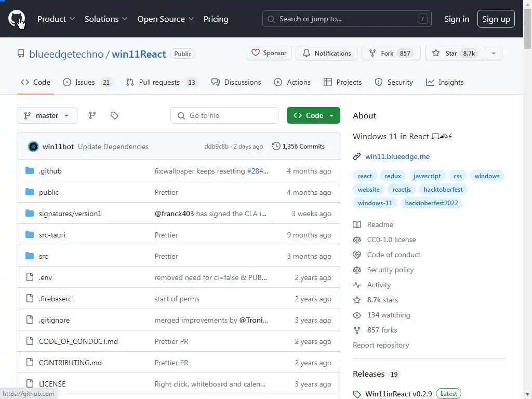
Task: Open the CONTRIBUTING.md file
Action: tap(70, 363)
